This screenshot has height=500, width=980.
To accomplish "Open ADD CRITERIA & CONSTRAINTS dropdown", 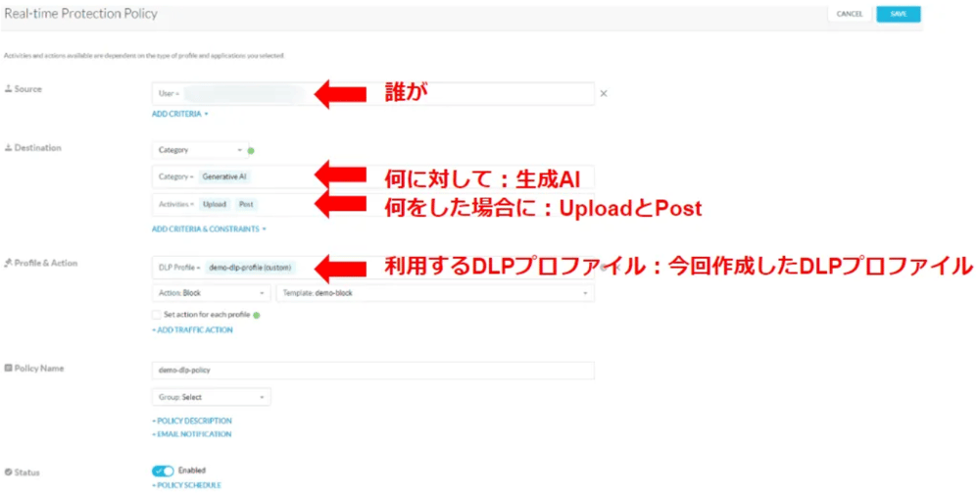I will (209, 229).
